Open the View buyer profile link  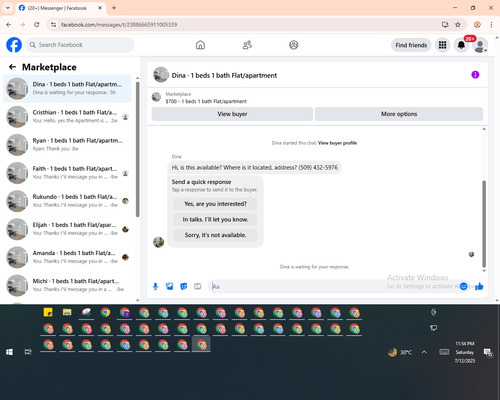[x=337, y=143]
